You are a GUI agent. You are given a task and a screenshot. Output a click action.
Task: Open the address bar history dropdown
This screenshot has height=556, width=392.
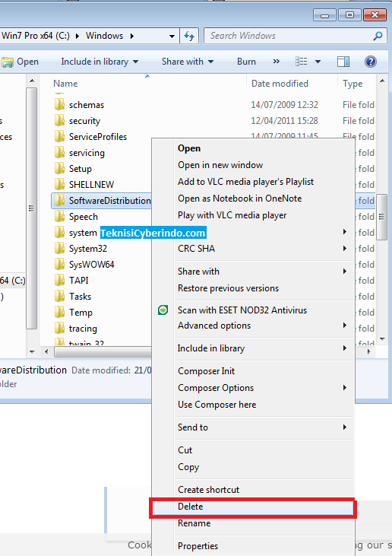172,37
